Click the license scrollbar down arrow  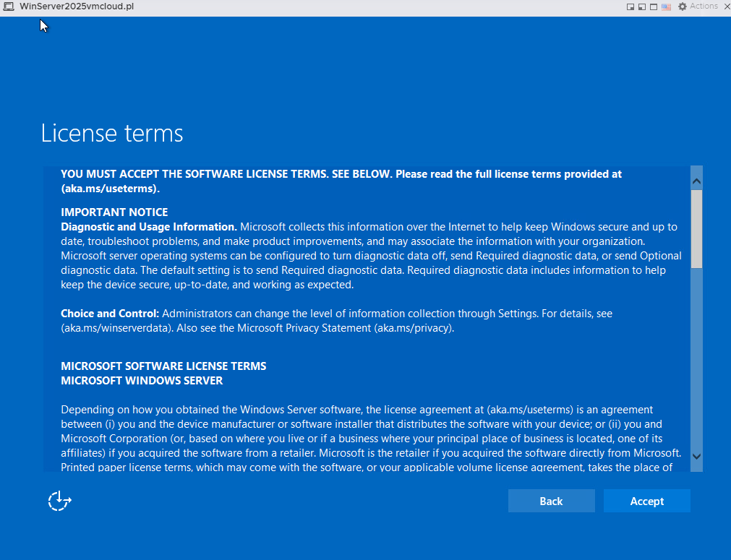tap(696, 457)
